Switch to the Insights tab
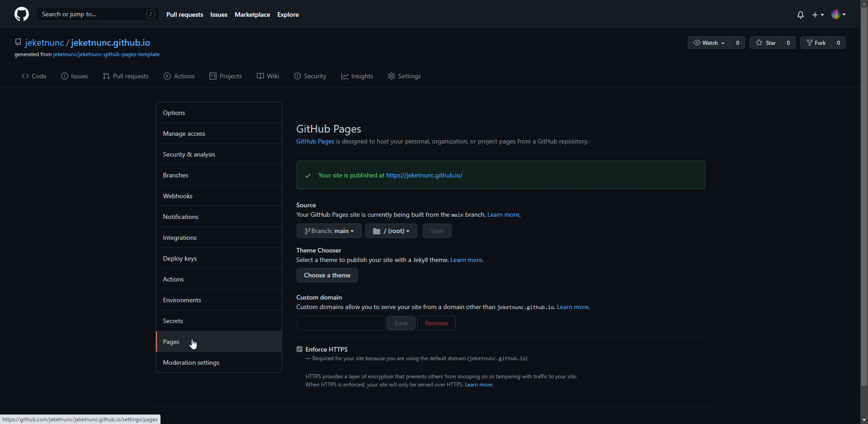 (357, 76)
